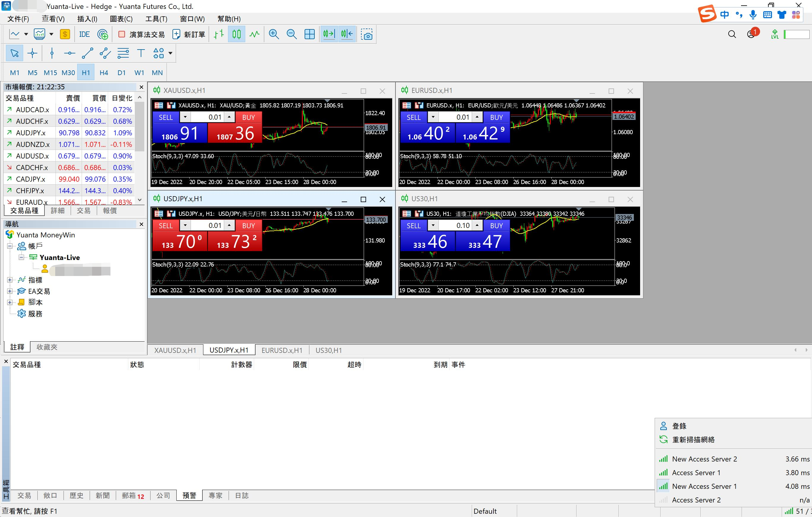812x517 pixels.
Task: Click 重新掃描網絡 rescan network
Action: [693, 440]
